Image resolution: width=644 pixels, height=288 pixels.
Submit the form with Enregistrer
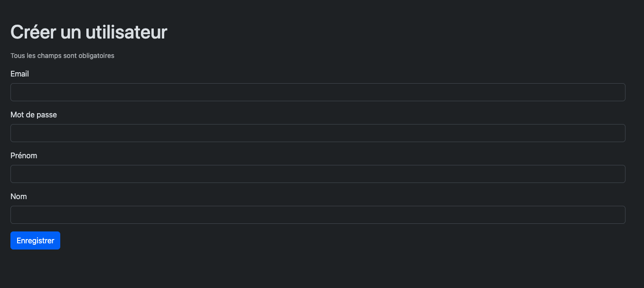coord(35,240)
